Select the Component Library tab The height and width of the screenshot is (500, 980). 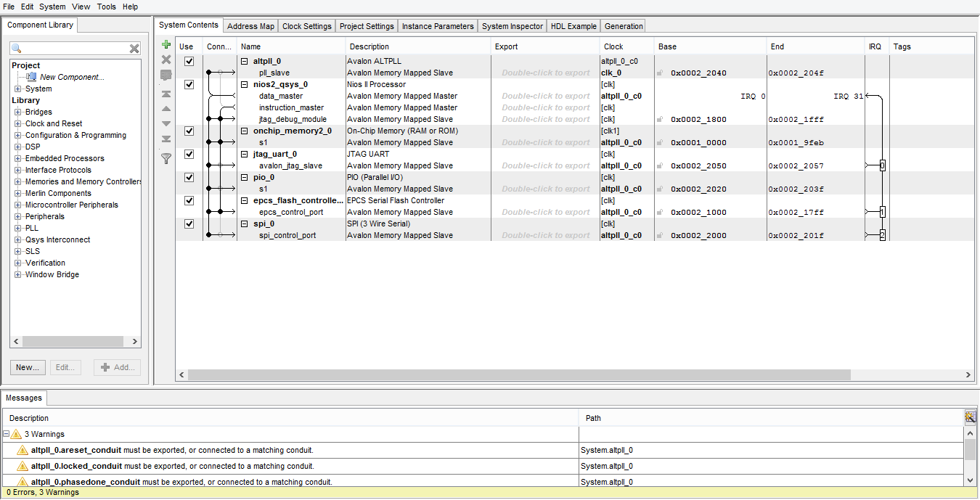pyautogui.click(x=40, y=25)
